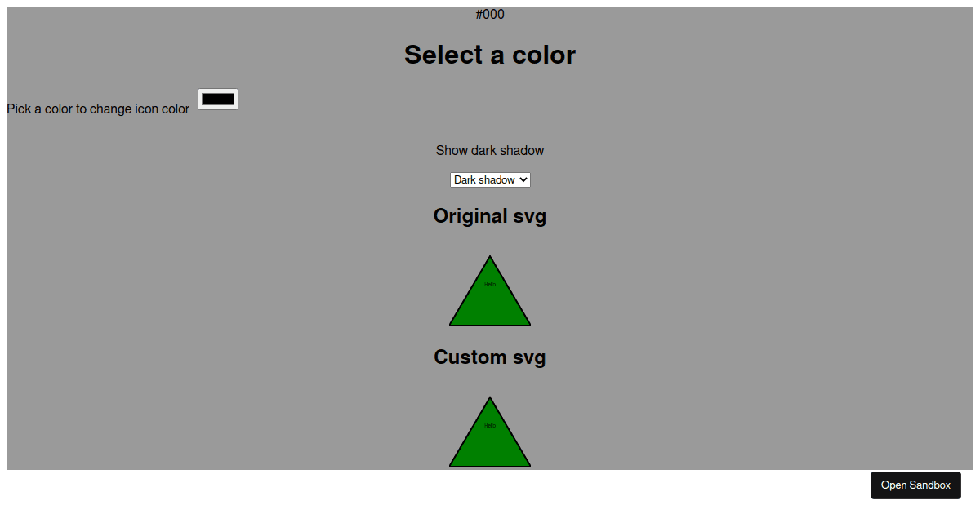This screenshot has width=980, height=514.
Task: Click the 'Pick a color to change icon color' label
Action: tap(98, 109)
